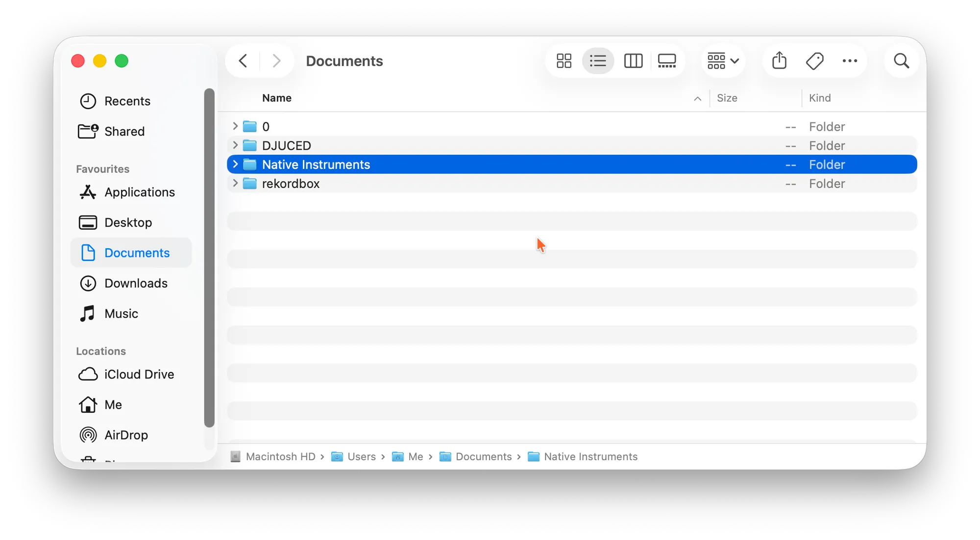Sort by the Size column header
The image size is (980, 540).
727,98
